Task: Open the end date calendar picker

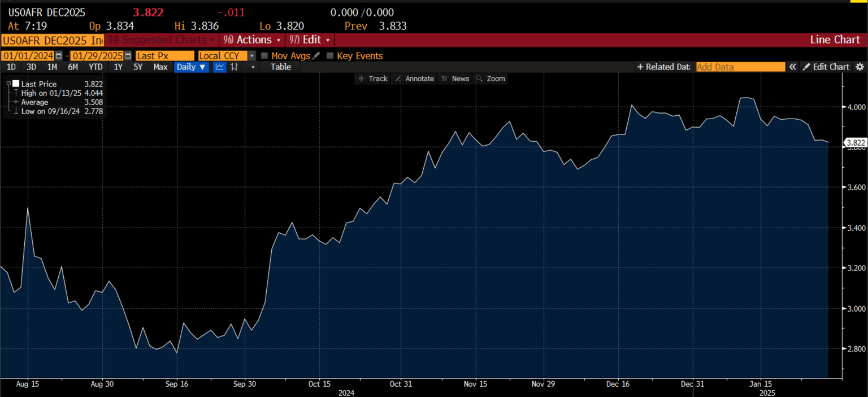Action: pyautogui.click(x=128, y=56)
